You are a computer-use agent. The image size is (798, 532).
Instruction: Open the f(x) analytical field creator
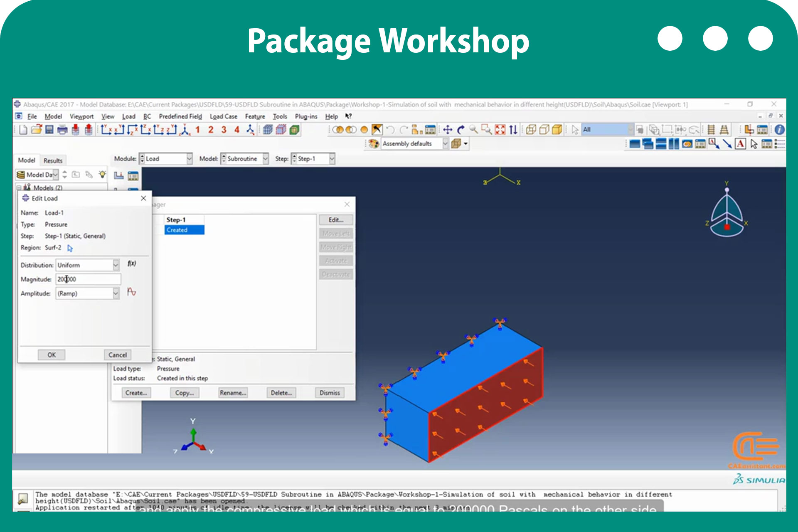point(132,264)
